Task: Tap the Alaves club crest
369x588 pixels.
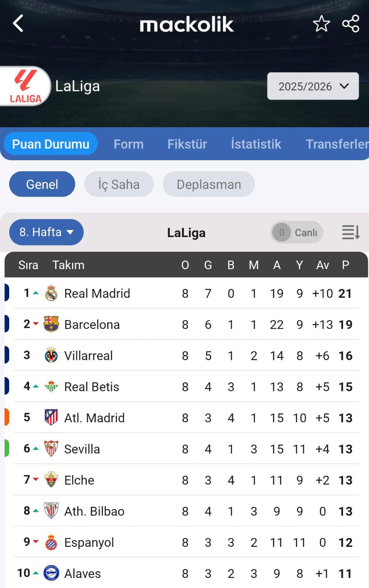Action: (x=51, y=573)
